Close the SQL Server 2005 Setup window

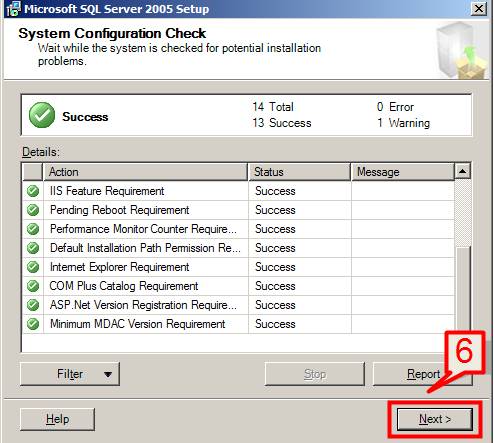[x=479, y=8]
